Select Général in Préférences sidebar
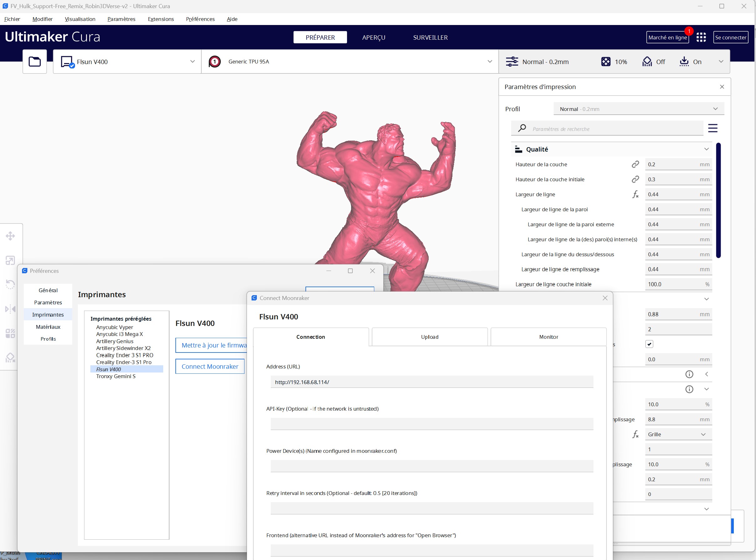756x560 pixels. click(48, 290)
